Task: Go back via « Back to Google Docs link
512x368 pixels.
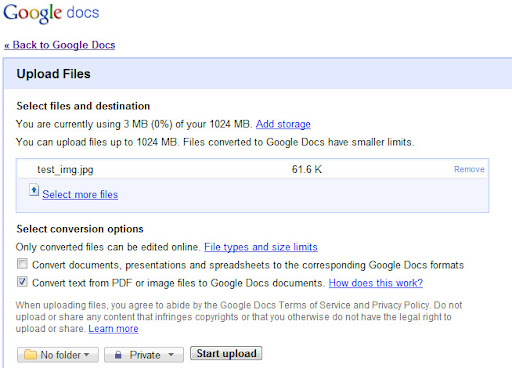Action: (x=60, y=45)
